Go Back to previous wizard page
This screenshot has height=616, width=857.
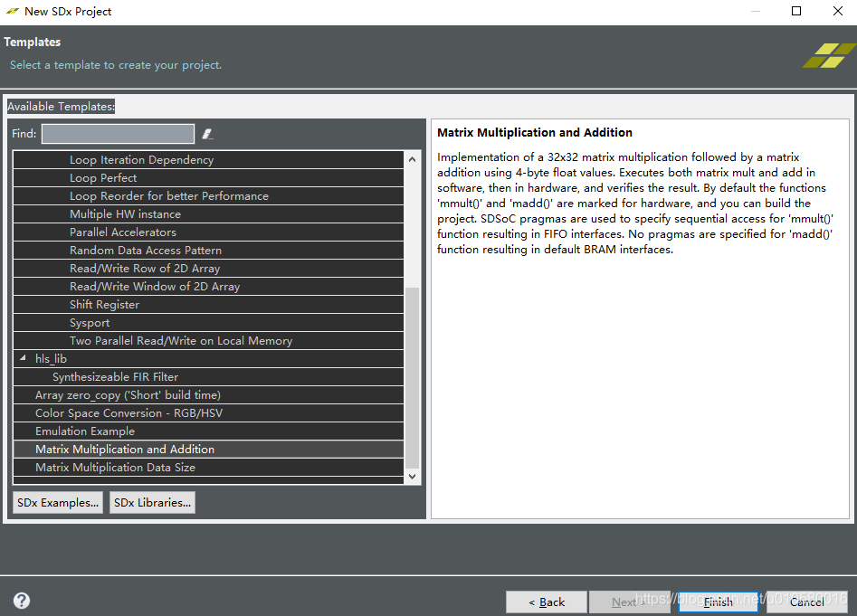tap(547, 602)
